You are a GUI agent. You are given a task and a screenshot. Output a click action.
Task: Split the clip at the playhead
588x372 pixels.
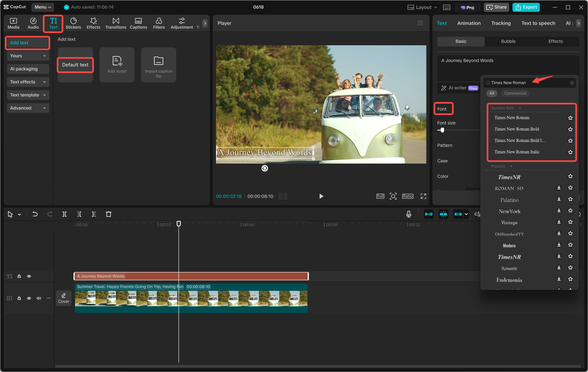[65, 214]
